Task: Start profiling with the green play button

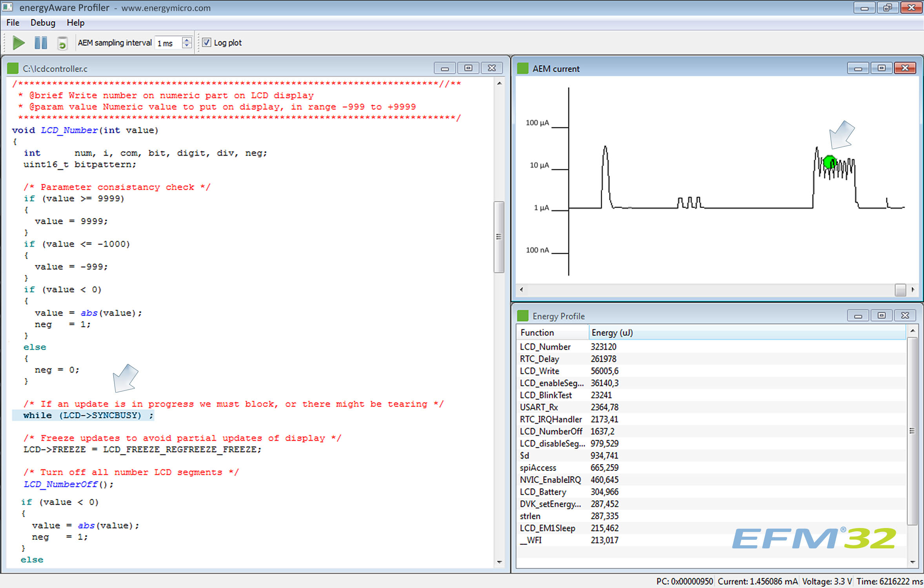Action: coord(18,43)
